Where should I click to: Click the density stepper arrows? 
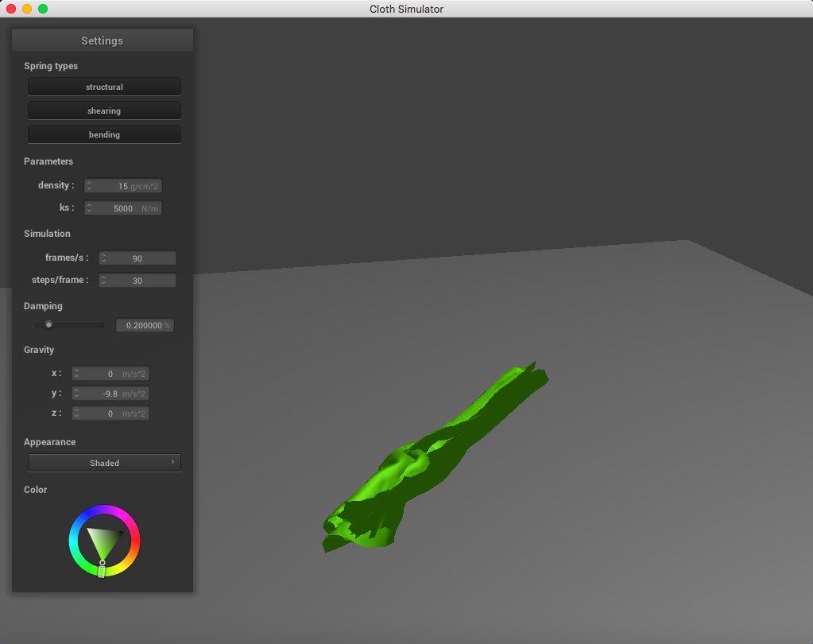click(89, 185)
